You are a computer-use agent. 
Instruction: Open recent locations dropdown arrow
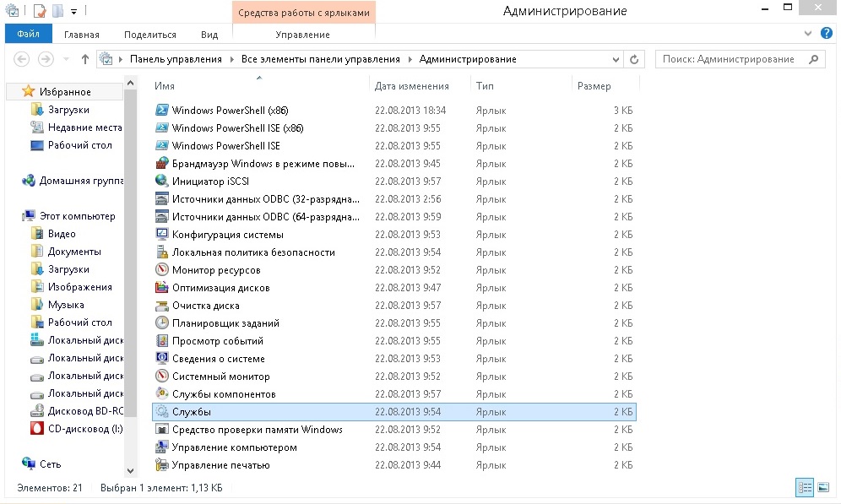pyautogui.click(x=66, y=59)
